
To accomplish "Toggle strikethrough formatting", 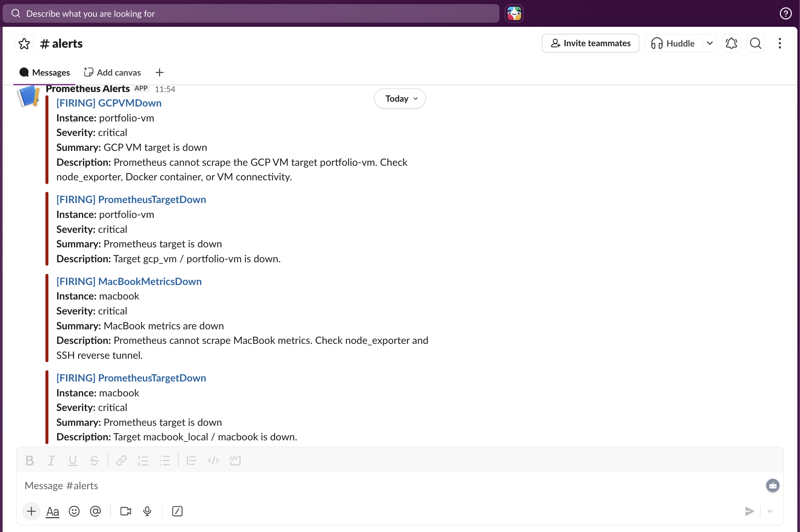I will point(94,461).
